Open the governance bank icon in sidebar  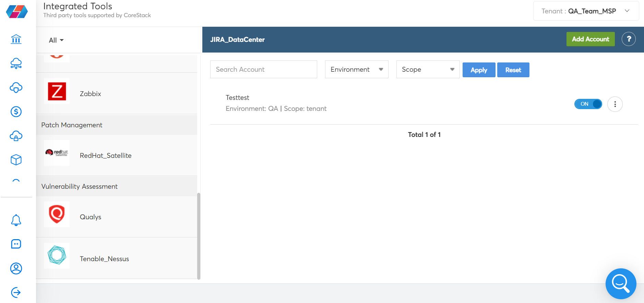pos(16,39)
